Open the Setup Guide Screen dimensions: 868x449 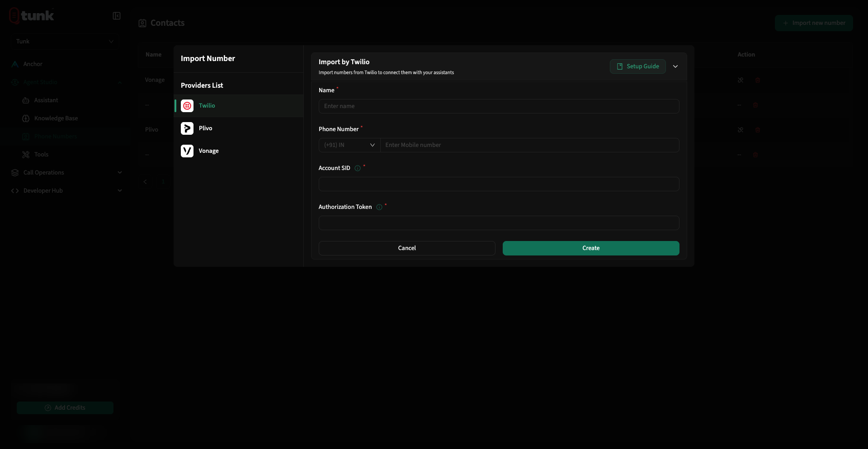[637, 66]
